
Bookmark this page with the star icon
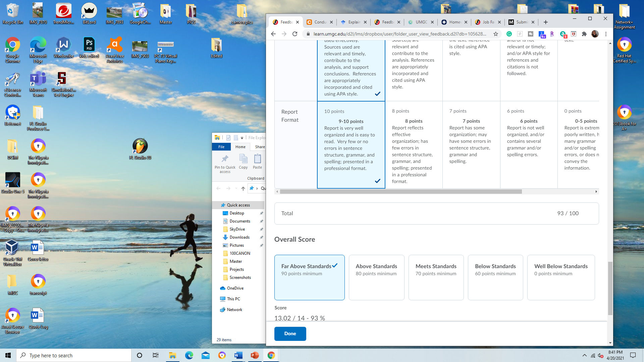[496, 34]
